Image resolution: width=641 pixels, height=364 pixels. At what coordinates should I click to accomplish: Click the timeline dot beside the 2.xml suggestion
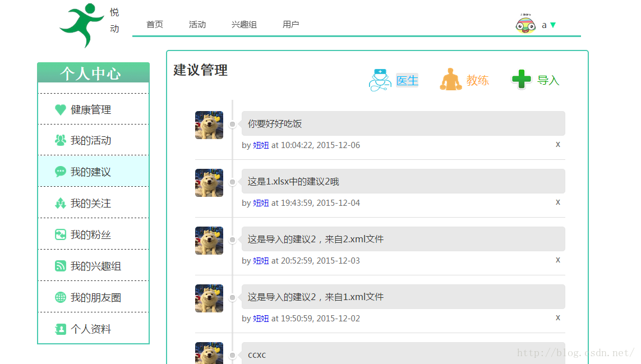tap(232, 239)
